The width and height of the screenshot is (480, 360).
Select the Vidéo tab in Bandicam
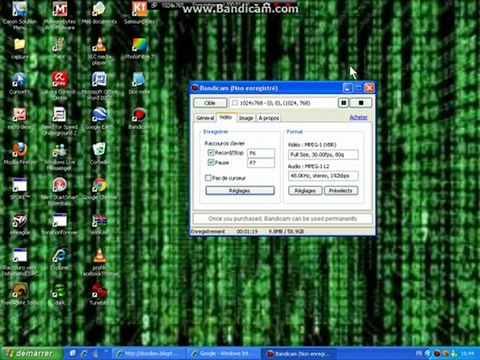226,117
